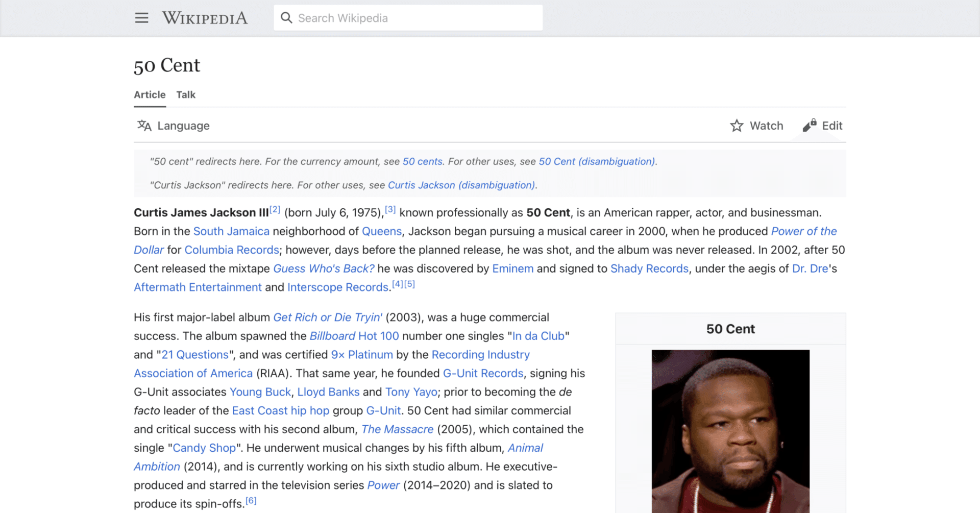Click the Dr. Dre link
The height and width of the screenshot is (513, 980).
[810, 268]
